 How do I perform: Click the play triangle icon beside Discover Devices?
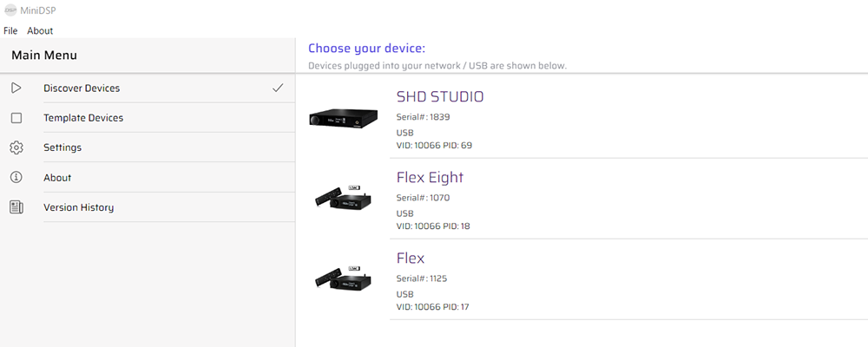[x=16, y=88]
